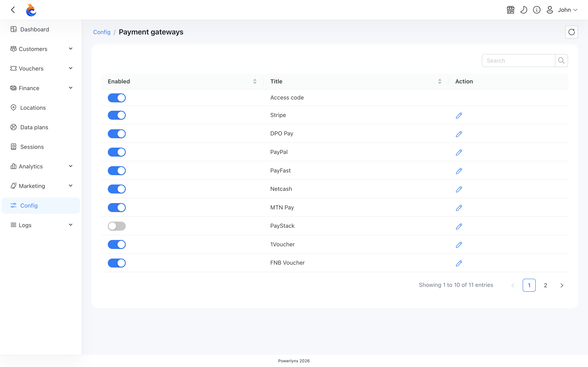Image resolution: width=588 pixels, height=367 pixels.
Task: Edit the FNB Voucher pencil icon
Action: point(459,263)
